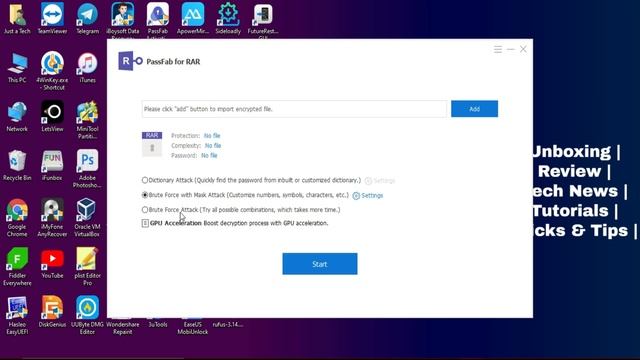Screen dimensions: 640x360
Task: Open the FutureRestore GUI shortcut
Action: pos(263,20)
